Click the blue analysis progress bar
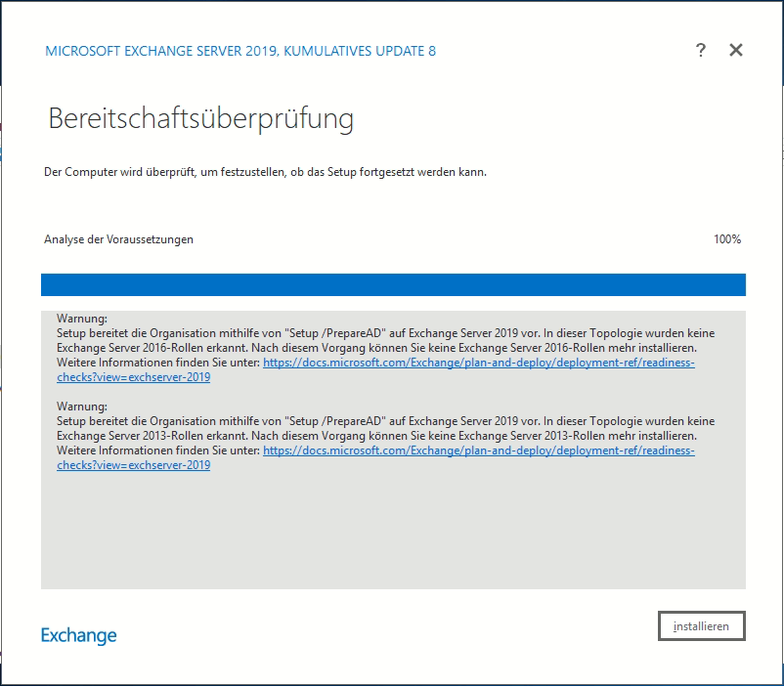The image size is (784, 686). (393, 284)
